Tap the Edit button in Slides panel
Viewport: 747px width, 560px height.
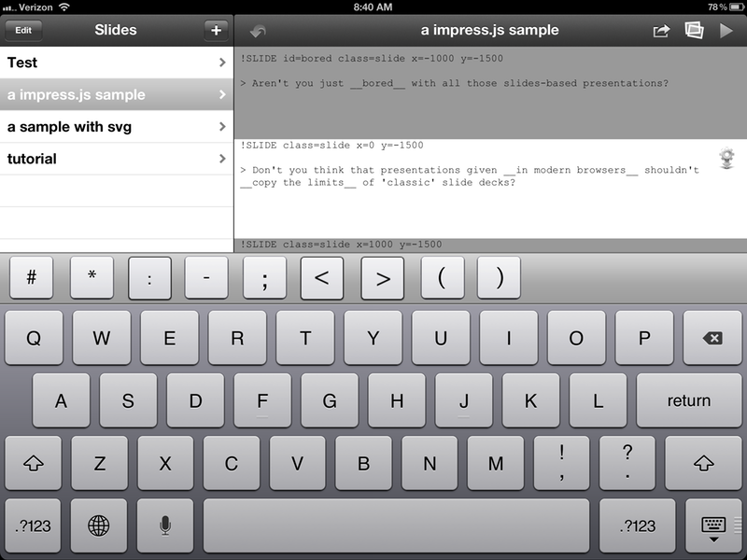coord(23,31)
